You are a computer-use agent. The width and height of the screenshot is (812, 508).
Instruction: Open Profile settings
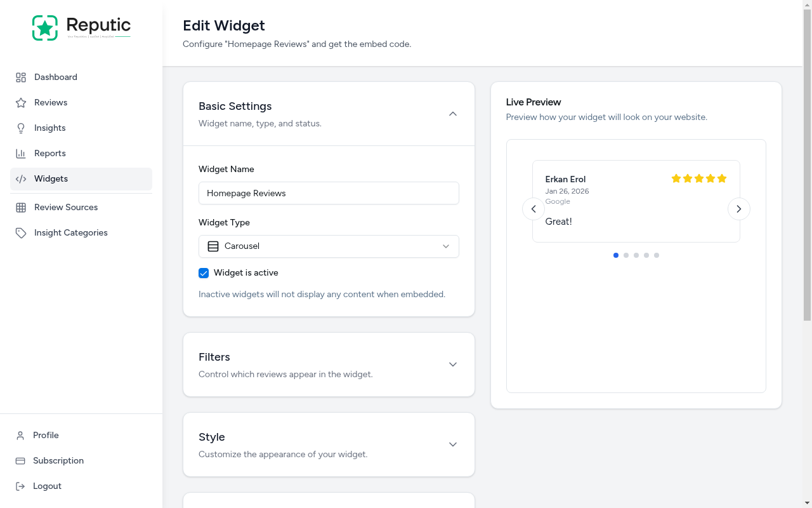(x=46, y=435)
